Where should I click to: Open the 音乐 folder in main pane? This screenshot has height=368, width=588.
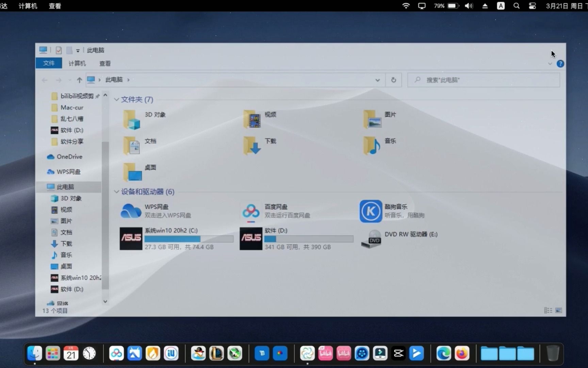tap(380, 145)
